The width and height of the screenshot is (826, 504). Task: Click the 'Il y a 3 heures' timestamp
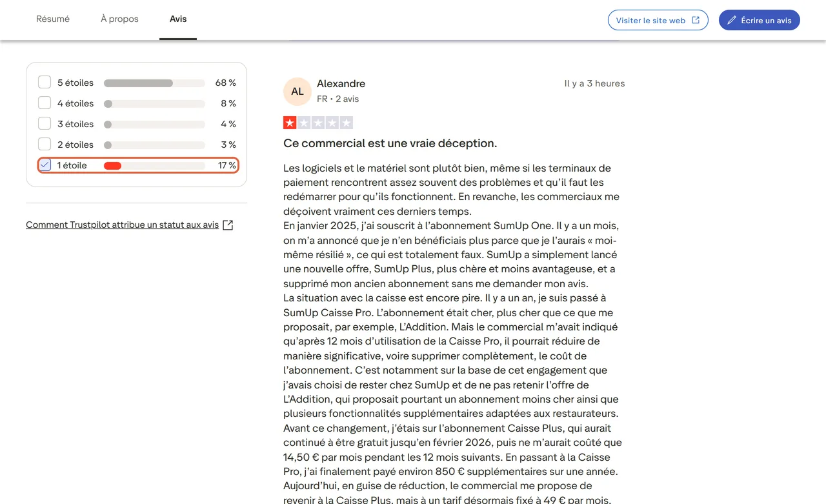click(594, 83)
